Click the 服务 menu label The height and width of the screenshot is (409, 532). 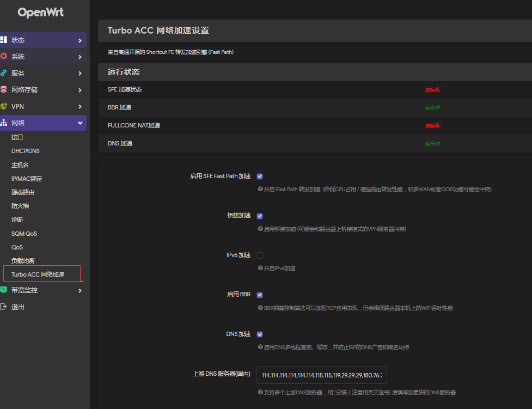[x=18, y=74]
